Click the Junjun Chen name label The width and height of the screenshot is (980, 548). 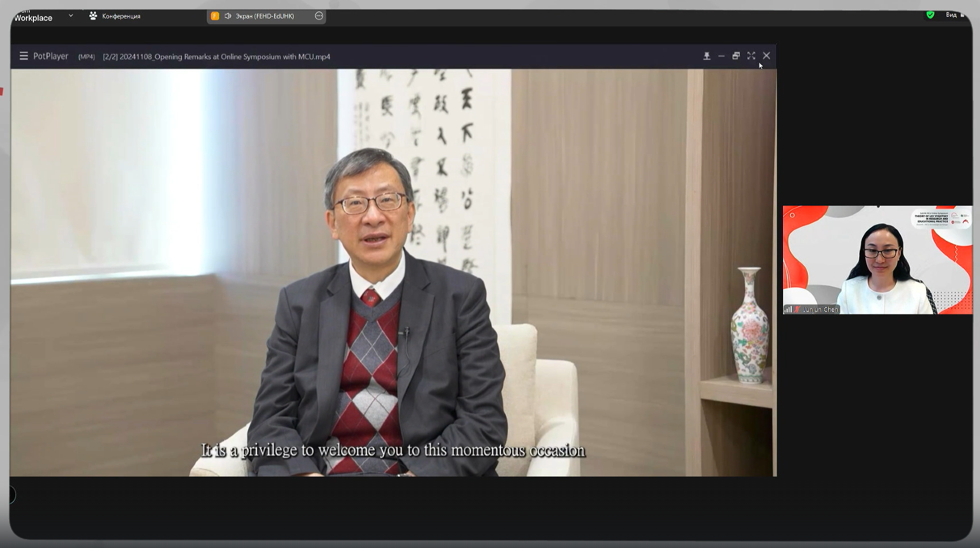tap(820, 309)
